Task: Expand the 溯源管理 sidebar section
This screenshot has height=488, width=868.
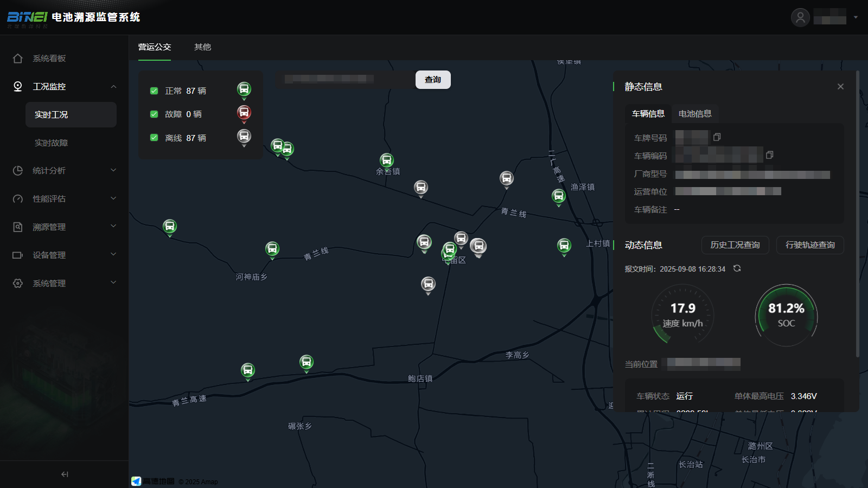Action: [x=65, y=227]
